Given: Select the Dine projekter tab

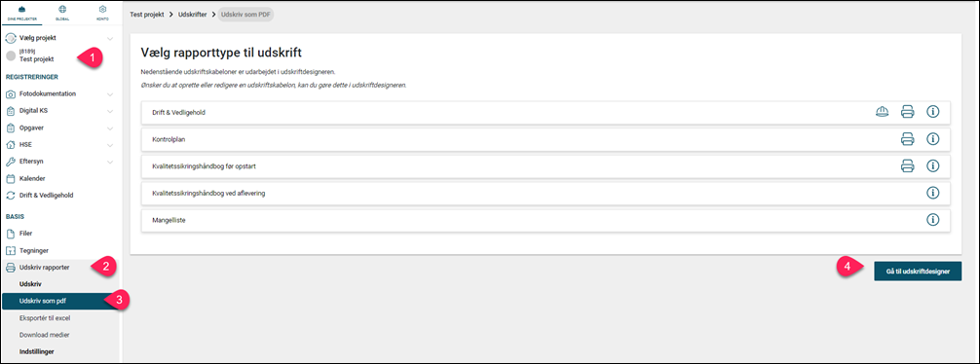Looking at the screenshot, I should (x=21, y=13).
